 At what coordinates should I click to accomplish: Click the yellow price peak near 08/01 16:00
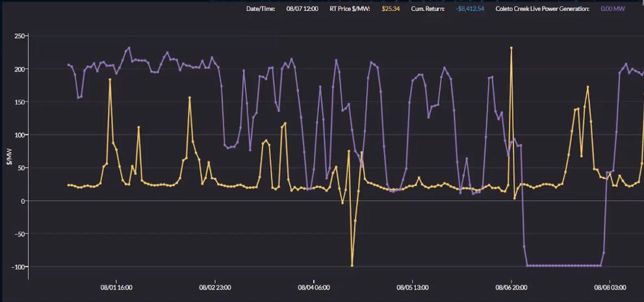pos(110,79)
